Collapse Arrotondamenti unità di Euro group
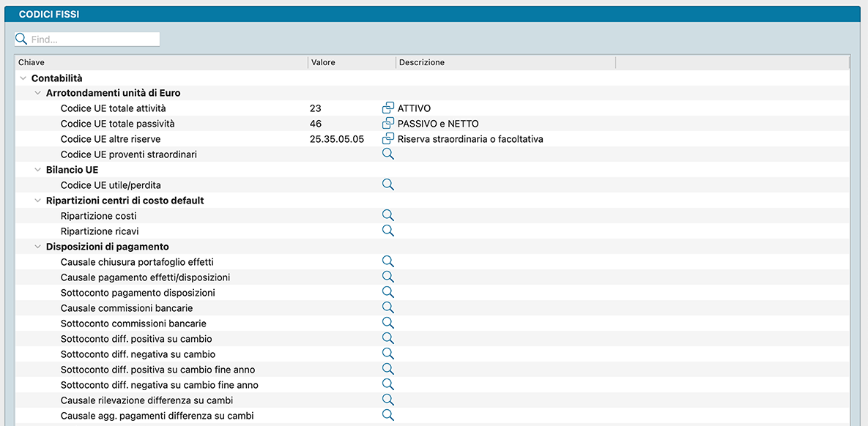868x426 pixels. 38,94
